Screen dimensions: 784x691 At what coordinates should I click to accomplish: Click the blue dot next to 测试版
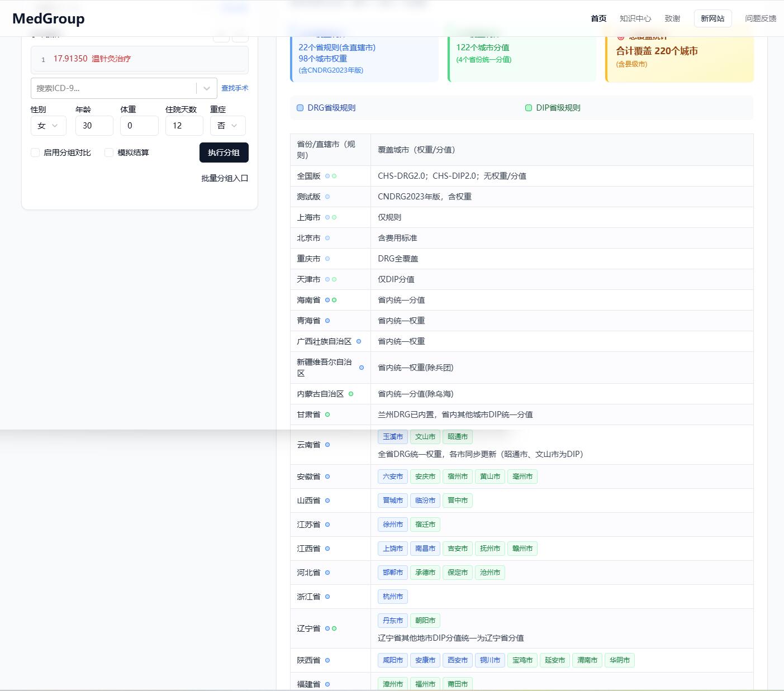pyautogui.click(x=328, y=197)
